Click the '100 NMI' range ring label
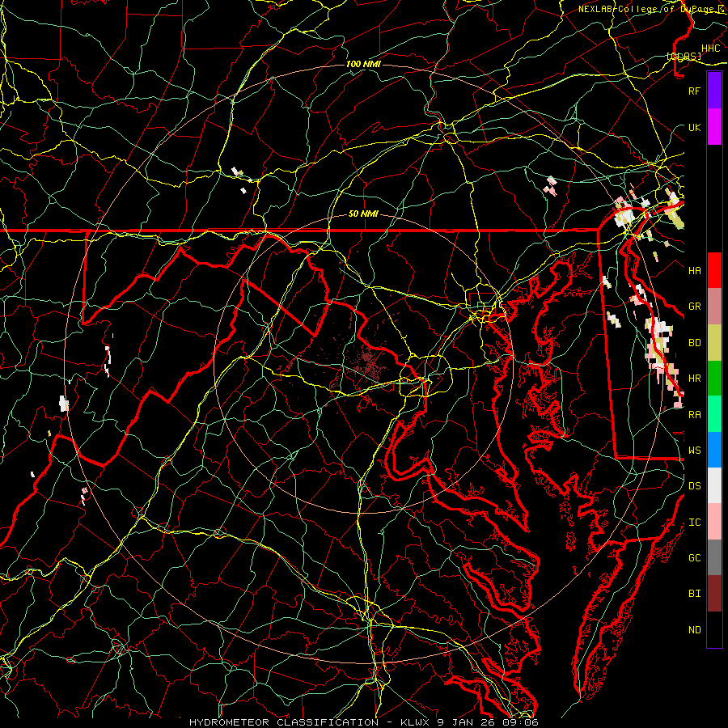 pos(363,64)
